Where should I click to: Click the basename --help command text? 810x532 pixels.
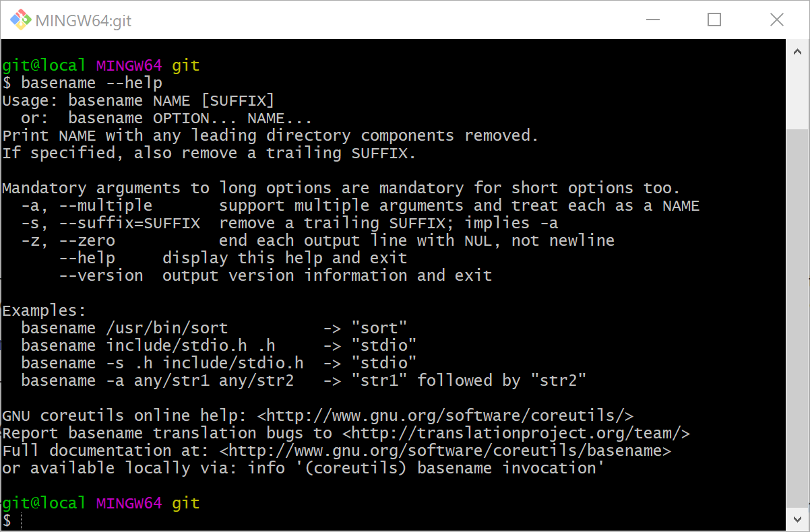click(91, 82)
